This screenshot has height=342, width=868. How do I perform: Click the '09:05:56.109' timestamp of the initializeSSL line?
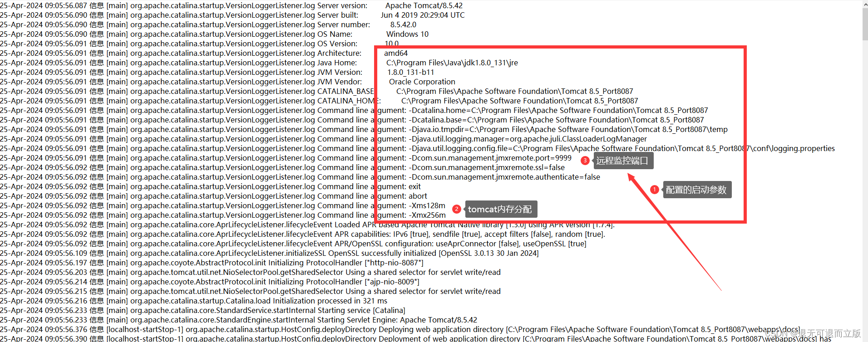coord(66,253)
